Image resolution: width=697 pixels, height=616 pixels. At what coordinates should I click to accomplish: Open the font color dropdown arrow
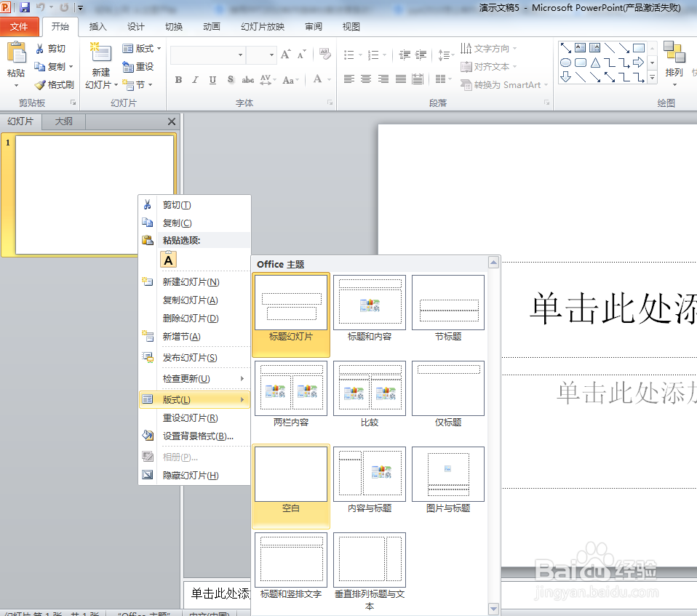coord(330,80)
